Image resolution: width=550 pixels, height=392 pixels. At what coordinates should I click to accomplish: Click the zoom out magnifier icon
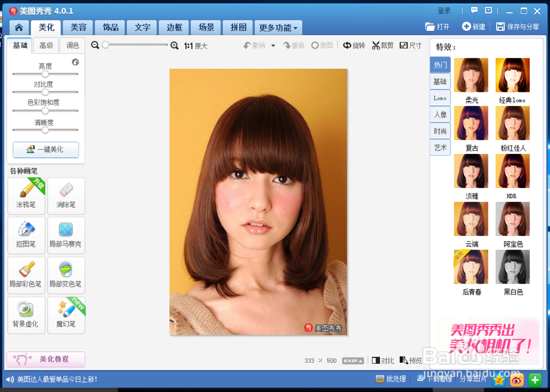(x=95, y=45)
